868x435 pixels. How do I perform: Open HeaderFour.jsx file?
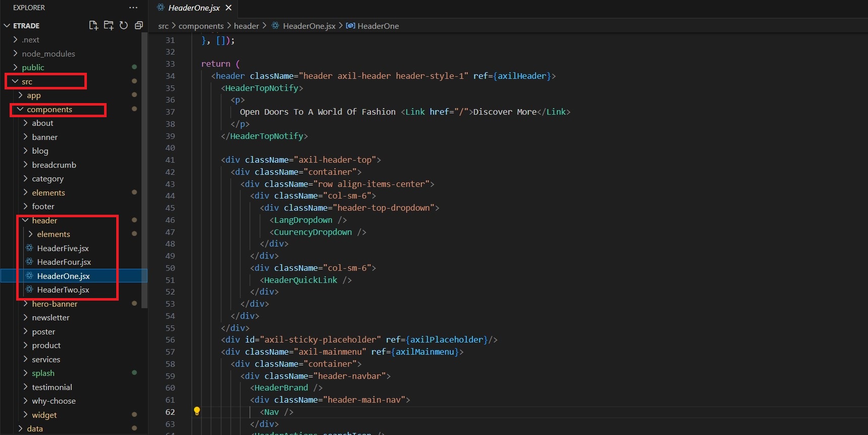pyautogui.click(x=64, y=262)
